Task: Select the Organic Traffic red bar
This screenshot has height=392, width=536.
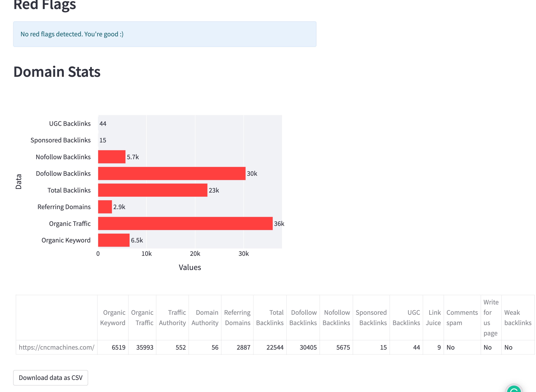Action: (185, 224)
